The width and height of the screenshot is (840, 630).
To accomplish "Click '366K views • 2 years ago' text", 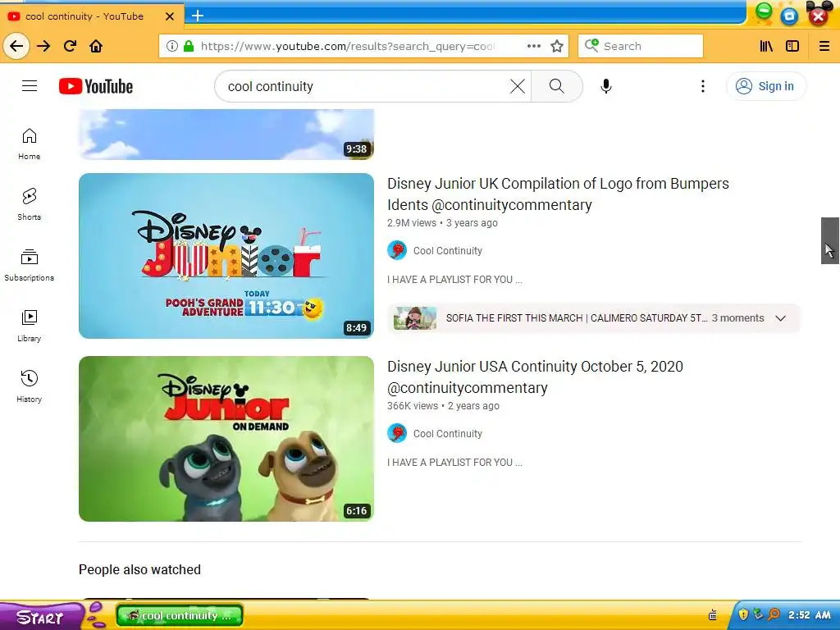I will [x=443, y=406].
